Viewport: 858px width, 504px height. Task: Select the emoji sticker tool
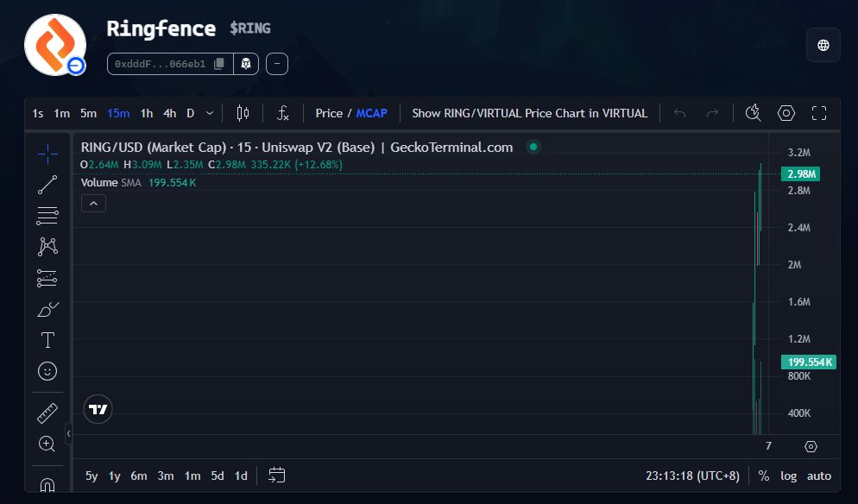pyautogui.click(x=47, y=370)
